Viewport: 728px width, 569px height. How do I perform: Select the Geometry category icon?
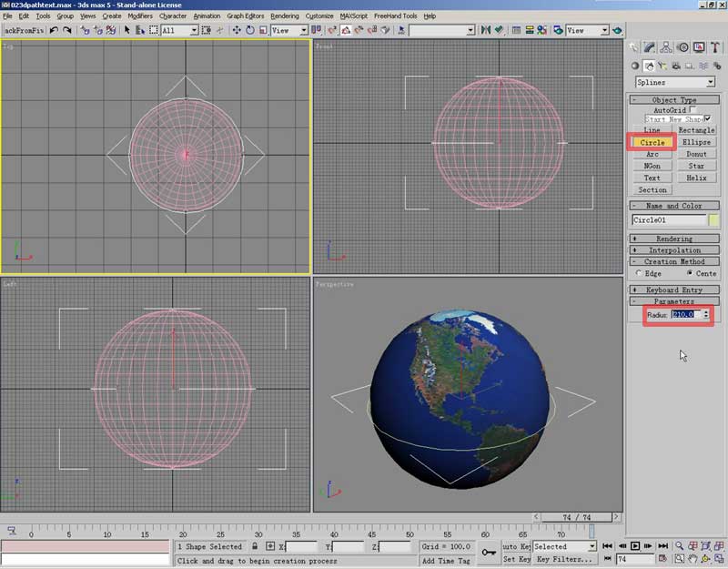click(x=635, y=66)
